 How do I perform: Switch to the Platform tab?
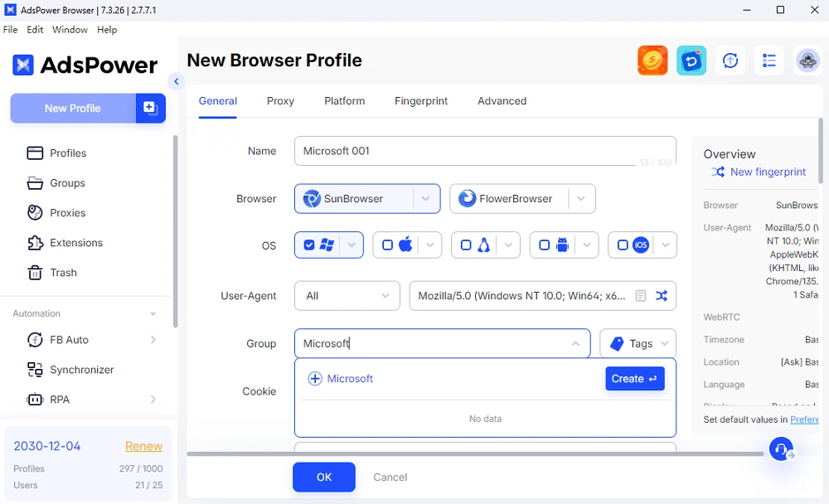pyautogui.click(x=344, y=101)
